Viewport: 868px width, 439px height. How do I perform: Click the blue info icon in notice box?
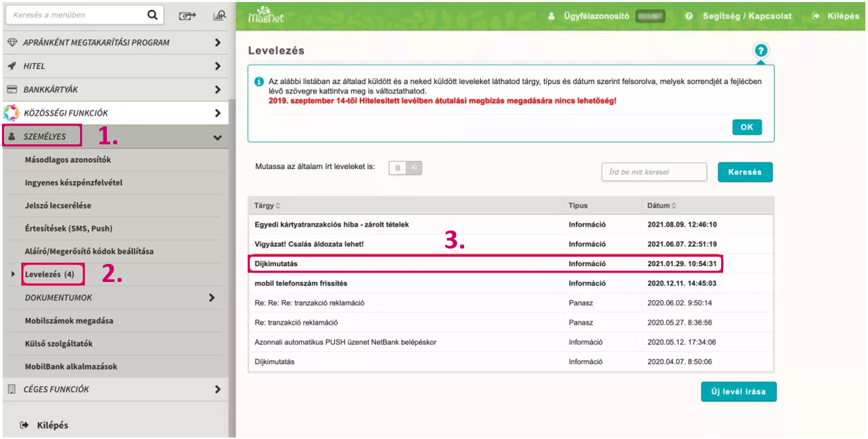(x=259, y=82)
